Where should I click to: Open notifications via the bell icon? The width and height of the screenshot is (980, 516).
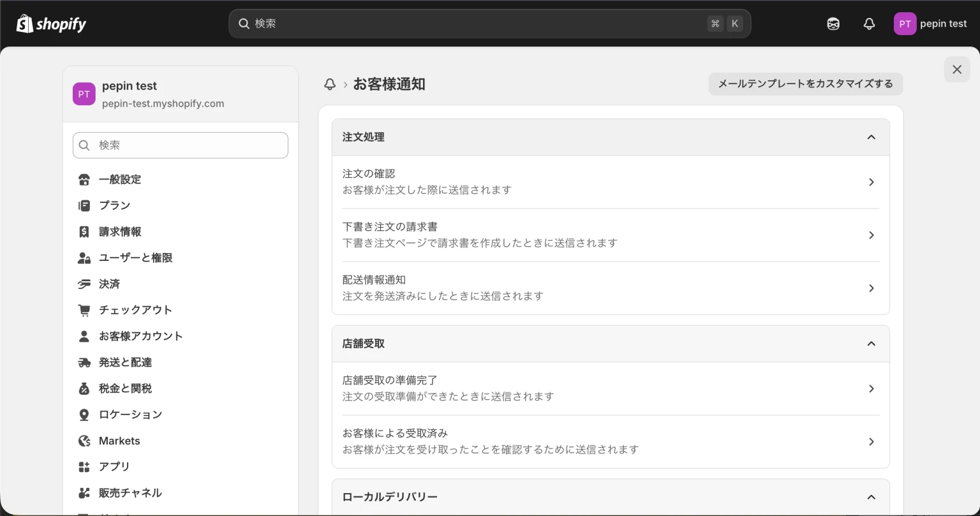(868, 24)
